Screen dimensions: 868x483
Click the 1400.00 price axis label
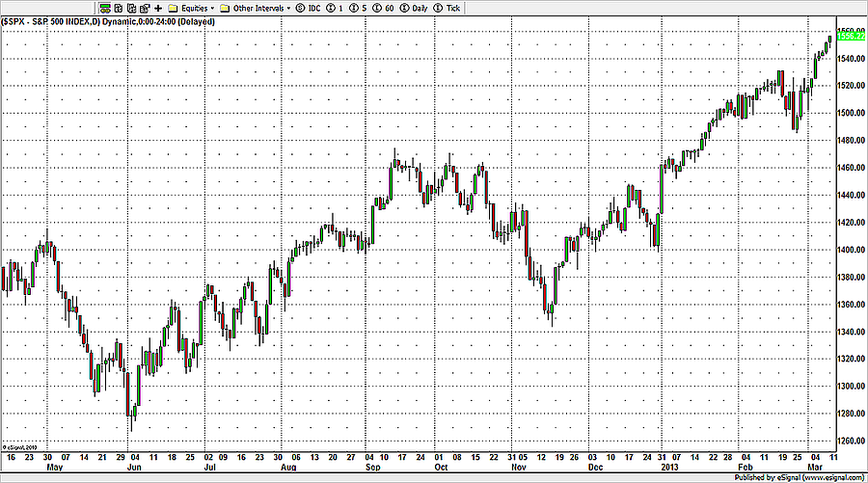pos(848,249)
